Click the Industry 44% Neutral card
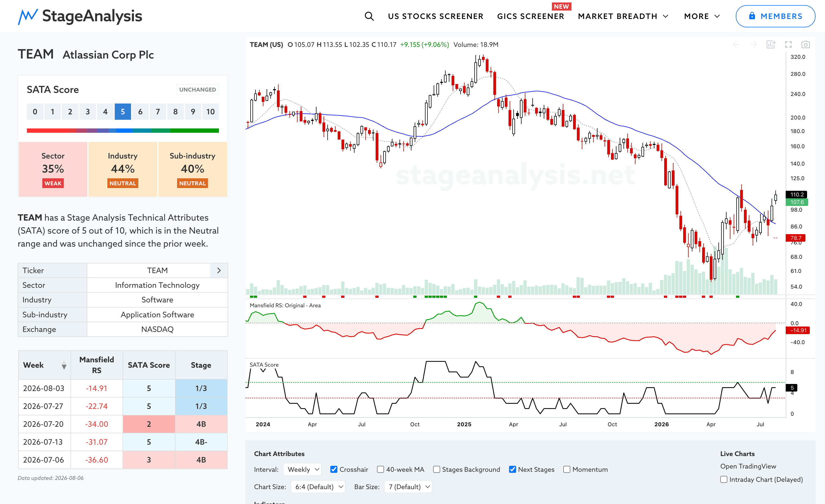Screen dimensions: 825x504 123,169
